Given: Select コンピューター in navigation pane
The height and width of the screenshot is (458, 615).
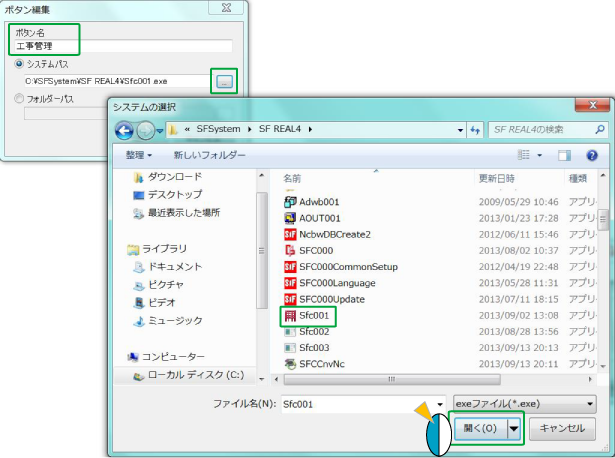Looking at the screenshot, I should [x=166, y=357].
